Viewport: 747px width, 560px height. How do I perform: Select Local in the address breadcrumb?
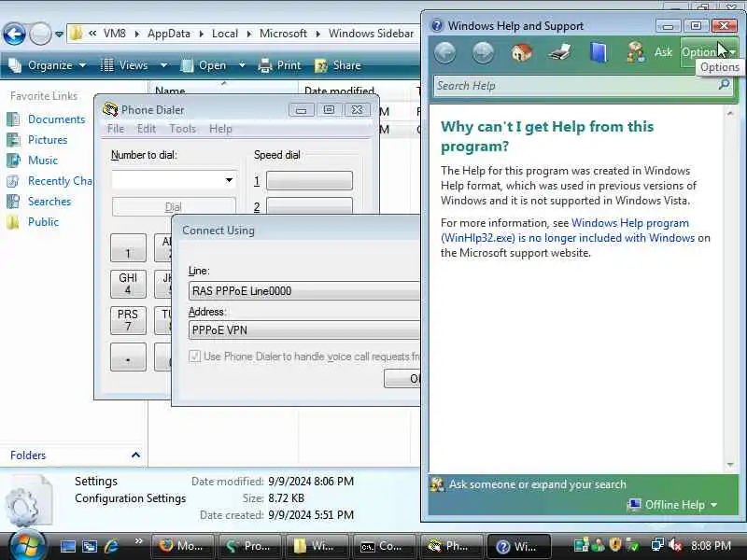coord(225,34)
